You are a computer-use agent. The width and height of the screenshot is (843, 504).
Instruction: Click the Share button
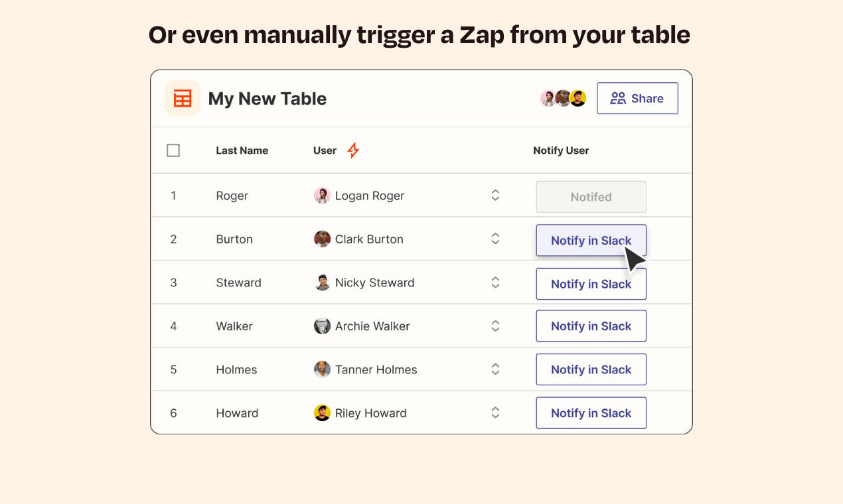point(637,98)
